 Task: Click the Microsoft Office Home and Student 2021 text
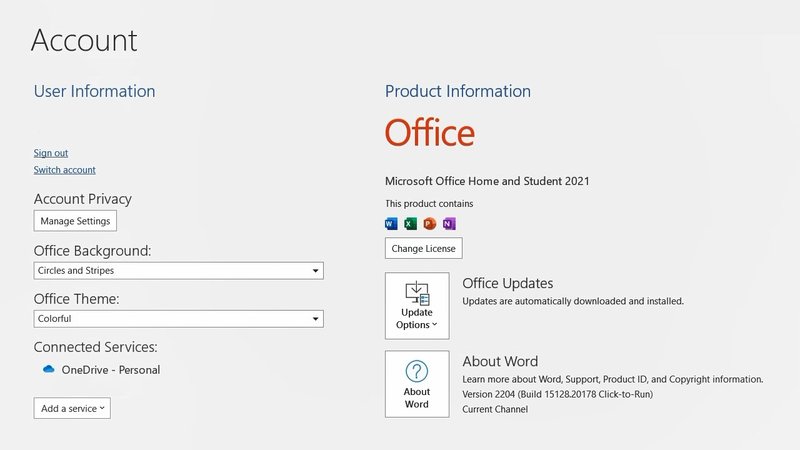click(x=487, y=181)
